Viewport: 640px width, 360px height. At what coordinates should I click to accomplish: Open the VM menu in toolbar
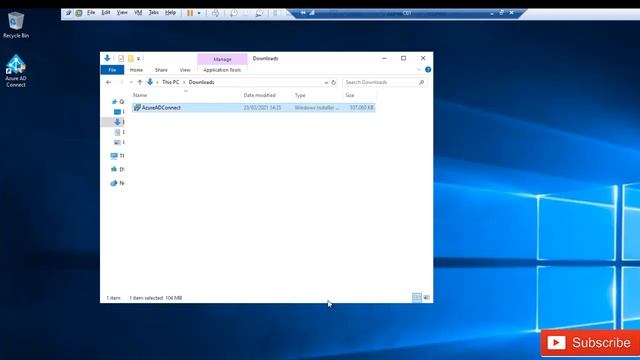pos(138,13)
